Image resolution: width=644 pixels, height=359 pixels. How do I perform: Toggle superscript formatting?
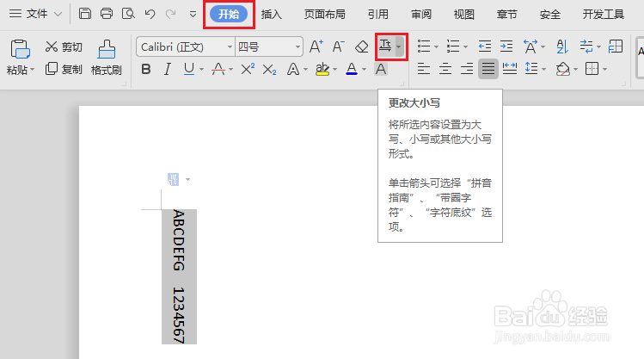pos(248,69)
